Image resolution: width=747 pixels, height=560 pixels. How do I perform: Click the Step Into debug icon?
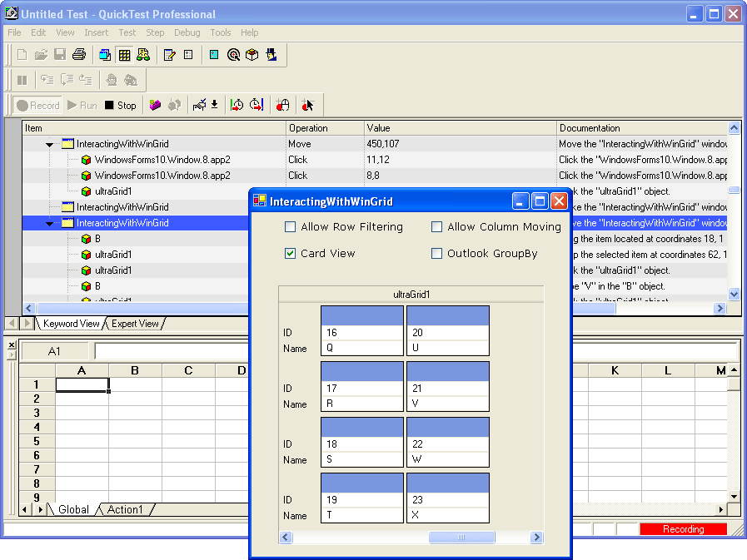pos(47,80)
